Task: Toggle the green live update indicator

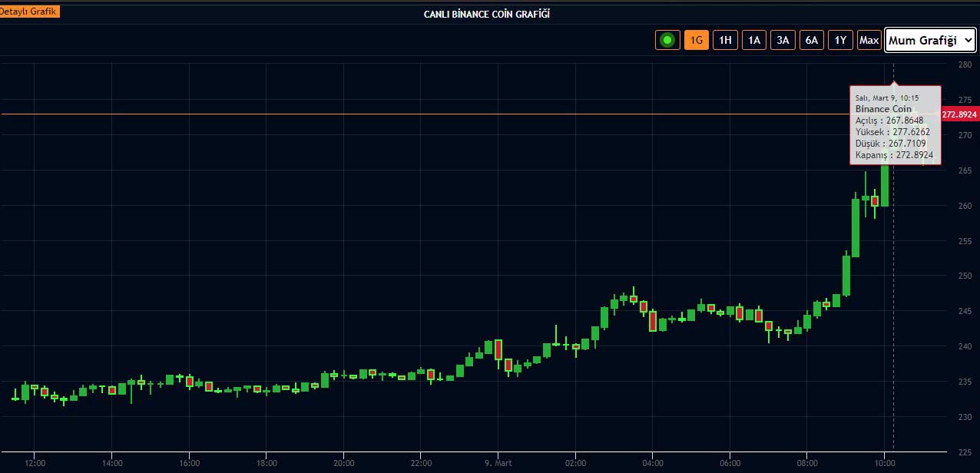Action: pyautogui.click(x=667, y=40)
